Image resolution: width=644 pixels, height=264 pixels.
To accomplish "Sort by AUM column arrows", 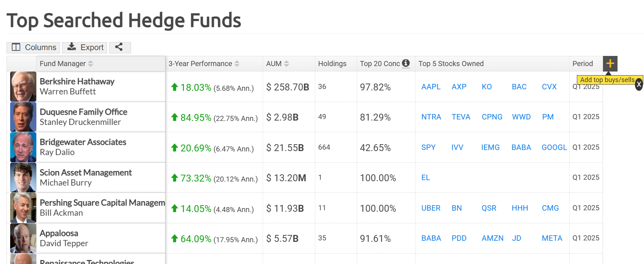I will [286, 64].
